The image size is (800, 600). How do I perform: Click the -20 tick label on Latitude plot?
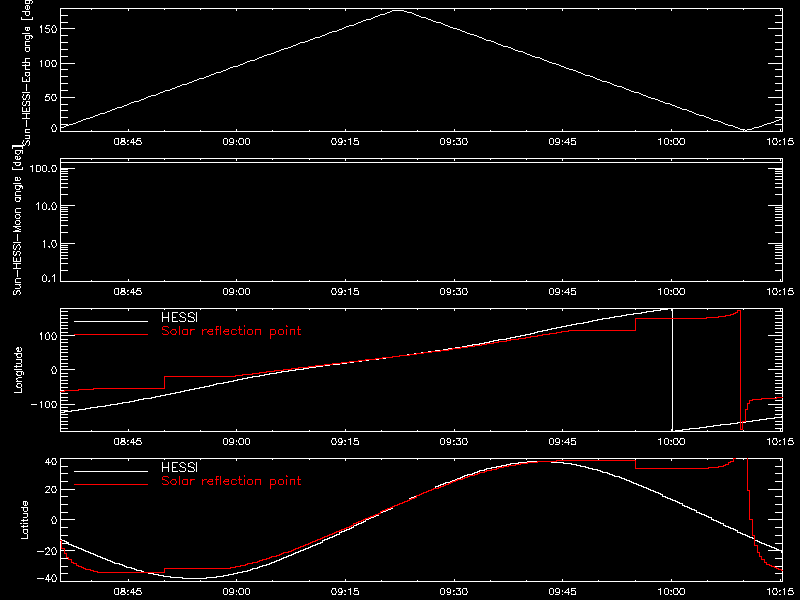click(x=47, y=551)
